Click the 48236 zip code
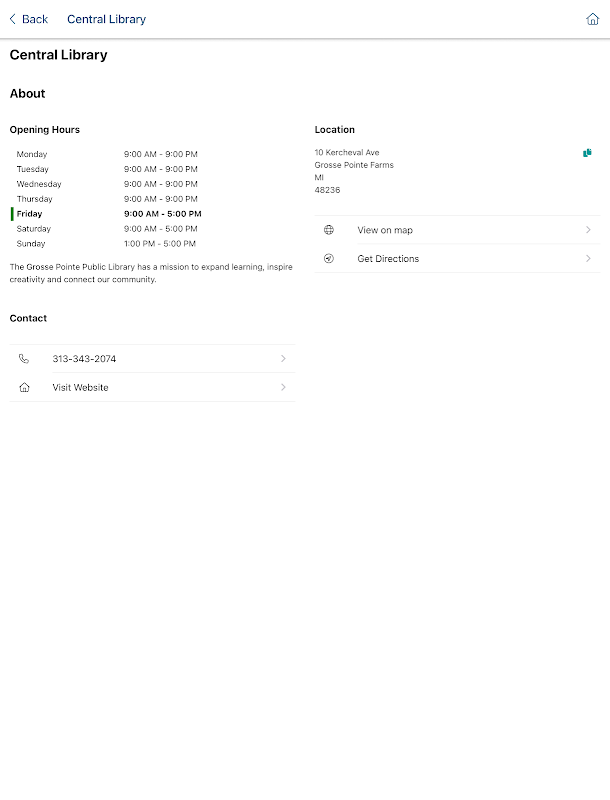The height and width of the screenshot is (800, 610). pos(327,190)
